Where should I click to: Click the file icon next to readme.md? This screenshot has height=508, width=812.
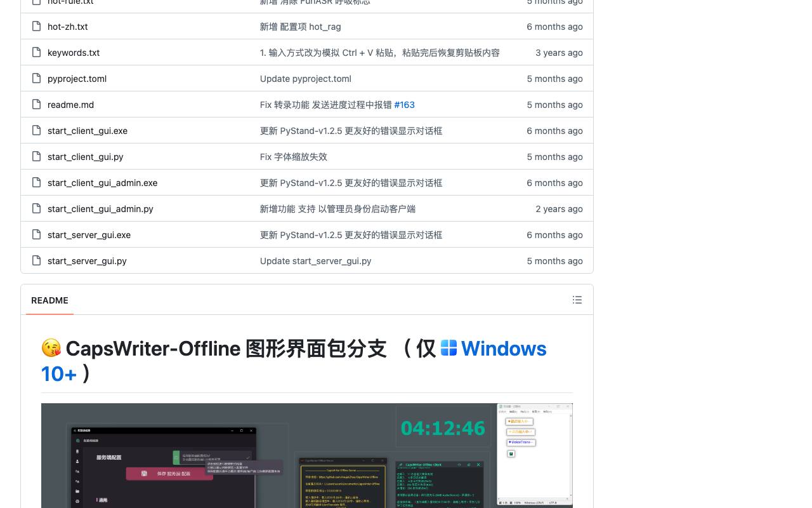(x=36, y=105)
